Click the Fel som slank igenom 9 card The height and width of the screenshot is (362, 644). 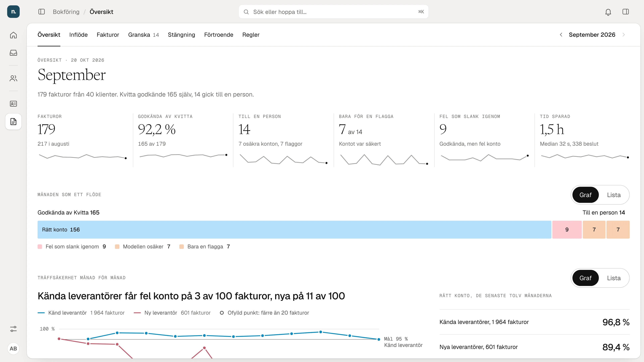[x=484, y=140]
